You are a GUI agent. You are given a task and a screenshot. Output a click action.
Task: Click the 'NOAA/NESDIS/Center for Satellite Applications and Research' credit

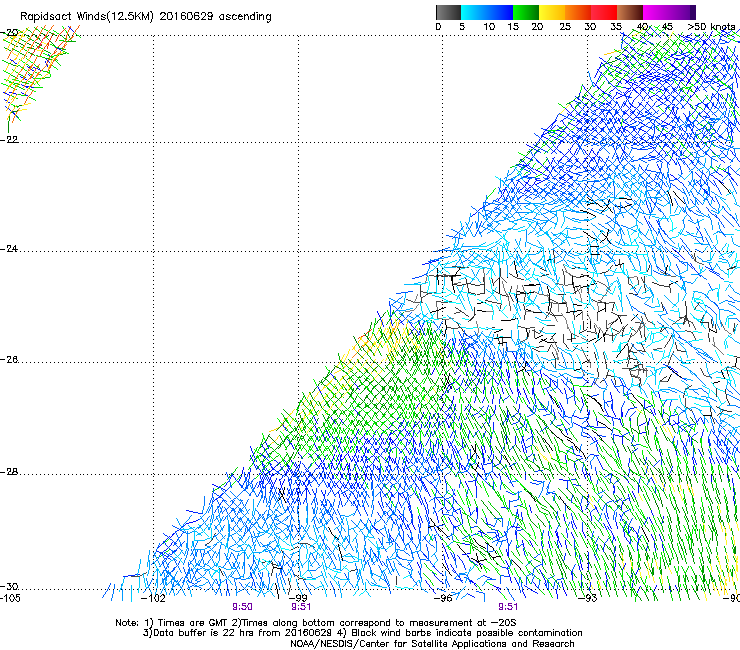pyautogui.click(x=432, y=644)
